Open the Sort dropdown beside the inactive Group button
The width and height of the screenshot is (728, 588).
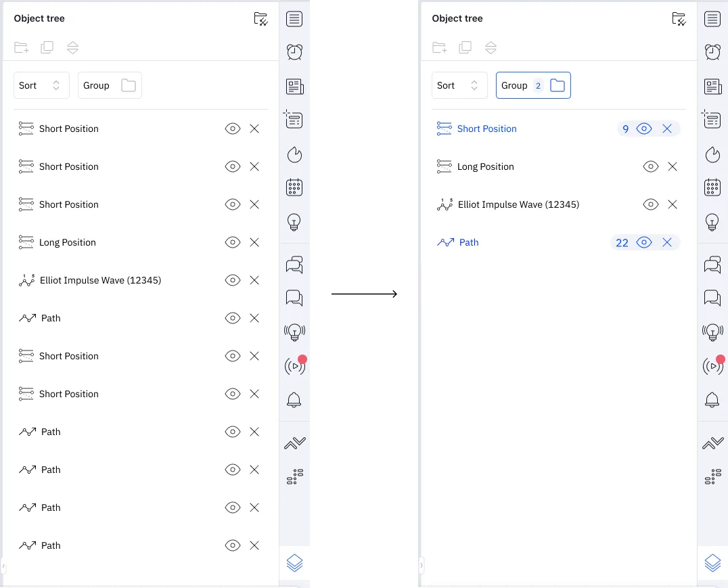click(41, 85)
